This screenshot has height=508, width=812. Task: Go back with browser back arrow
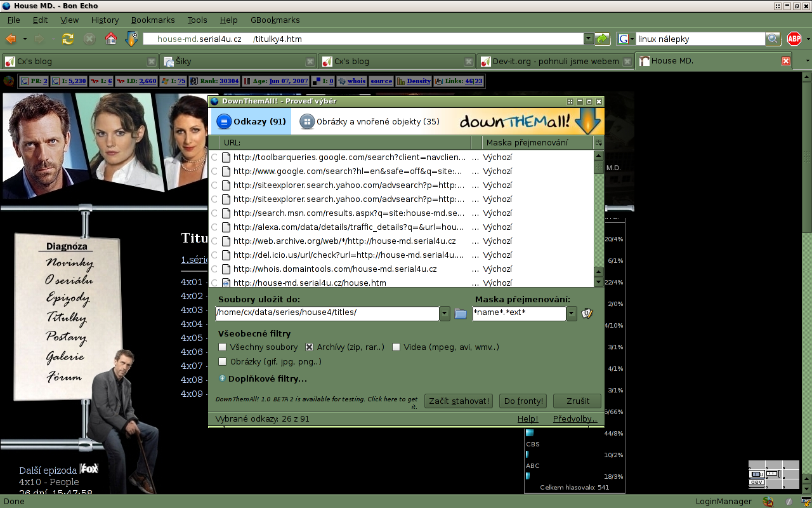(11, 39)
